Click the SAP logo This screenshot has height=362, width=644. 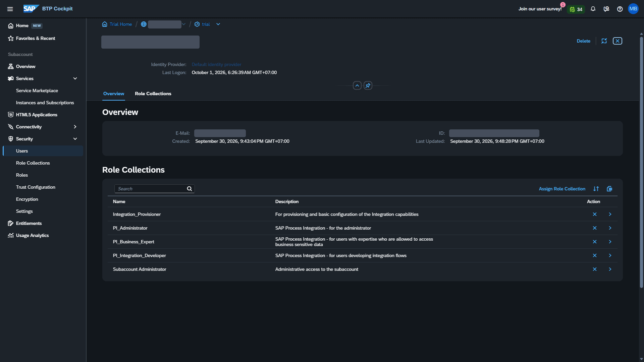coord(31,9)
